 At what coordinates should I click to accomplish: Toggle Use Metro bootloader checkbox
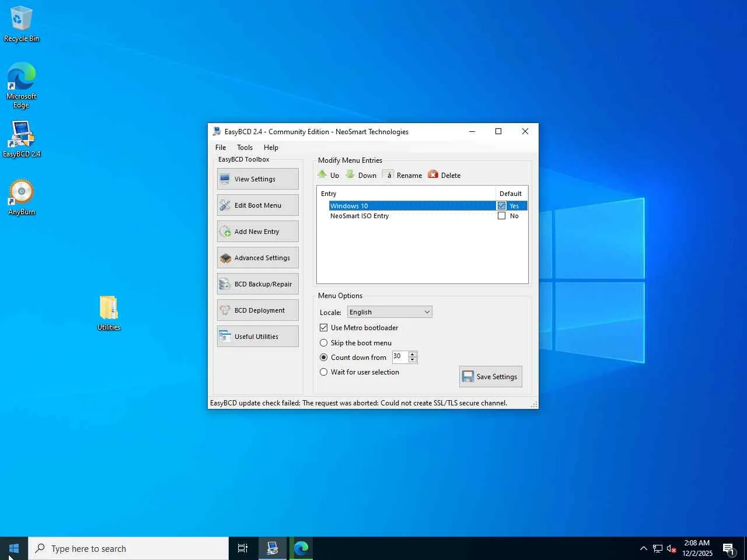tap(324, 328)
